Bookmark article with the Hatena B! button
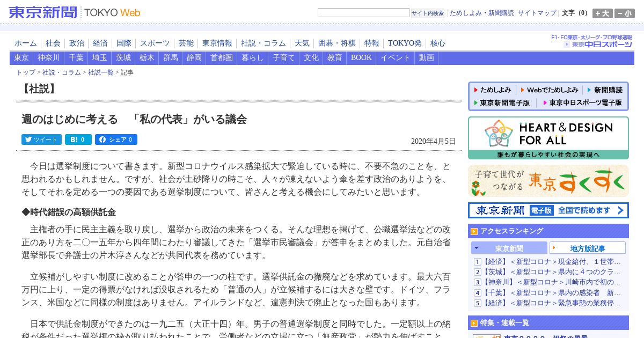Screen dimensions: 644x338 78,139
